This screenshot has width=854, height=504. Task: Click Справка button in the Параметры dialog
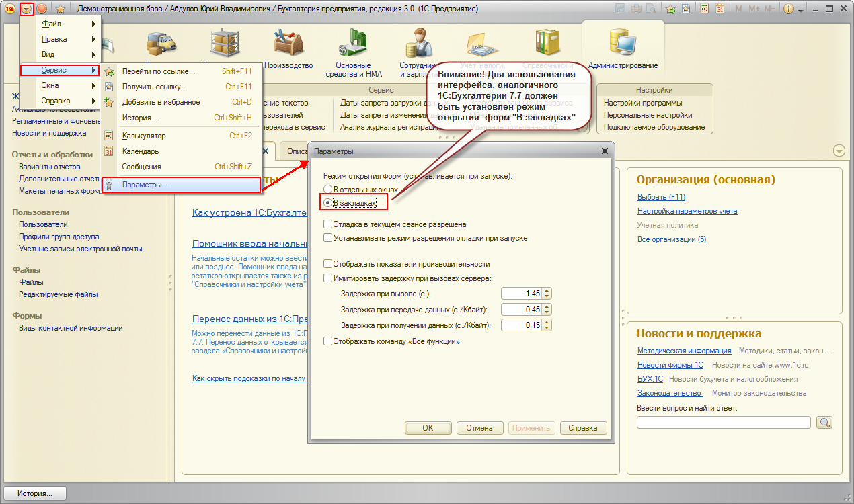coord(583,428)
